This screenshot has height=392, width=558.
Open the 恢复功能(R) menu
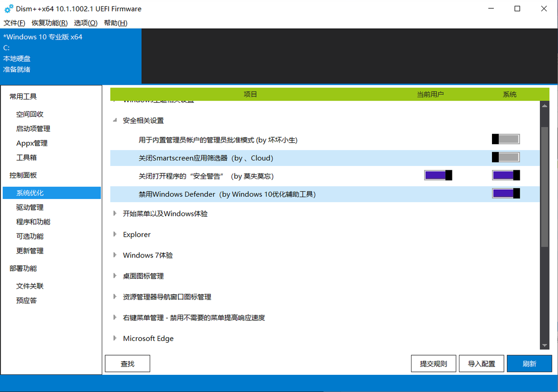pos(50,23)
